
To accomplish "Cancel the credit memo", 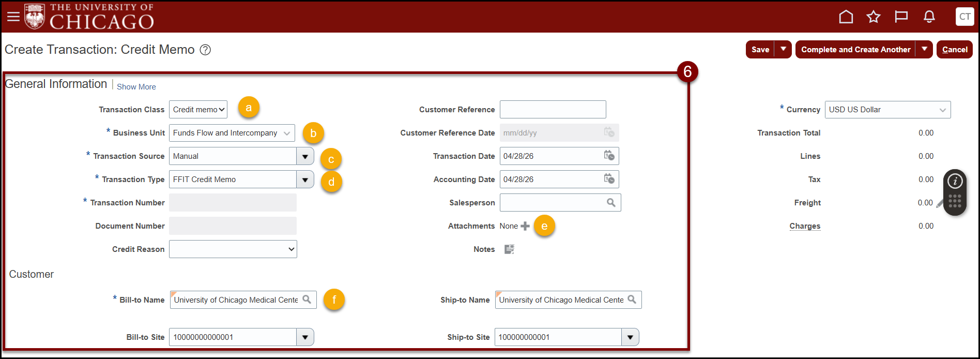I will click(955, 50).
